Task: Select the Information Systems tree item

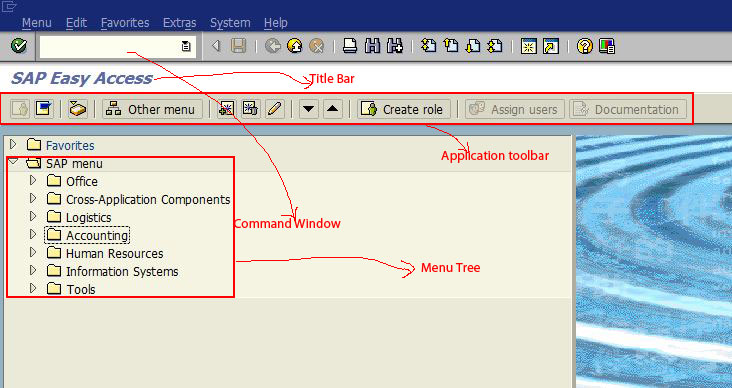Action: pyautogui.click(x=113, y=271)
